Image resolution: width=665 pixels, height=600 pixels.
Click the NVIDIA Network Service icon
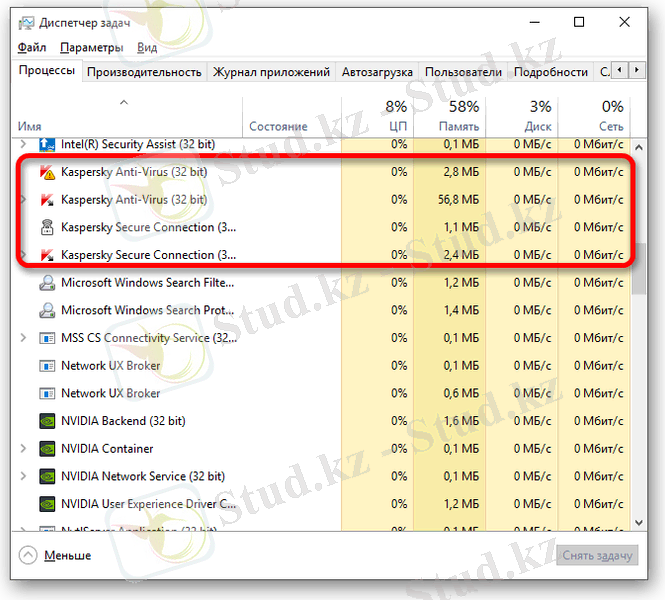[47, 477]
